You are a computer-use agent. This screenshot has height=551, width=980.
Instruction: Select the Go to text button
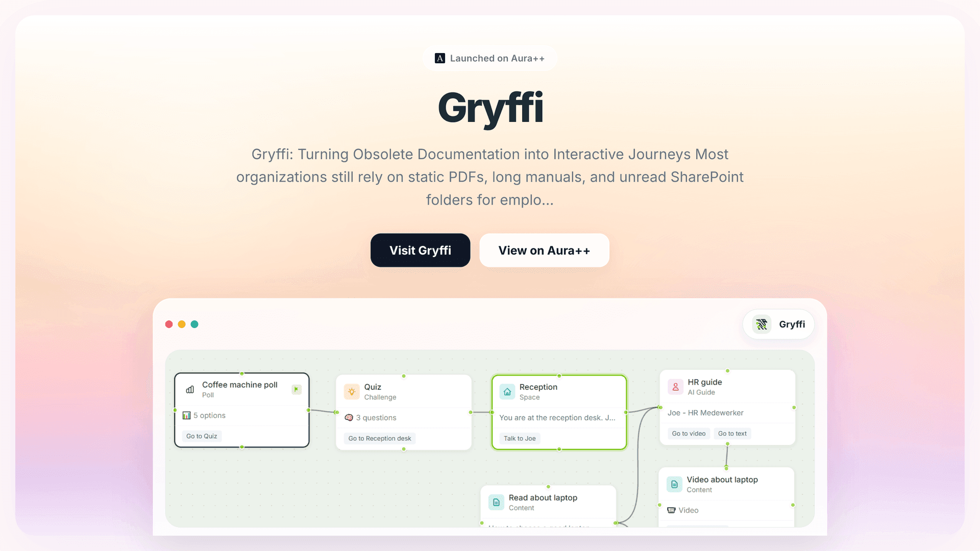point(732,433)
